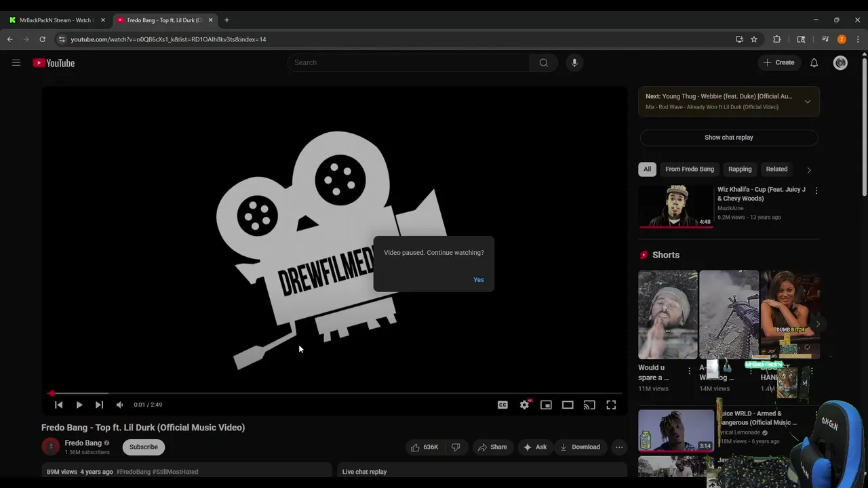Open Chrome profile avatar
868x488 pixels.
click(842, 39)
